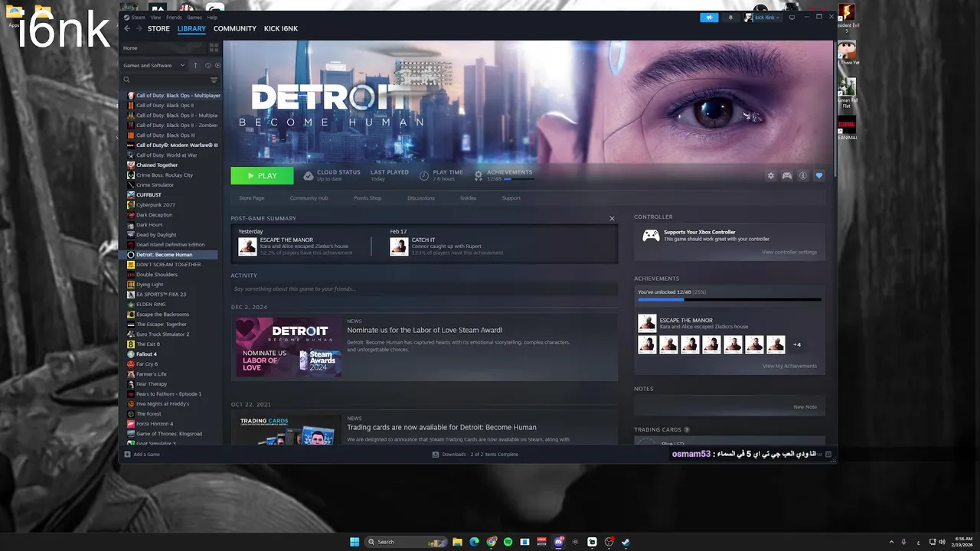Viewport: 980px width, 551px height.
Task: Open the Trading Cards news thumbnail
Action: tap(288, 429)
